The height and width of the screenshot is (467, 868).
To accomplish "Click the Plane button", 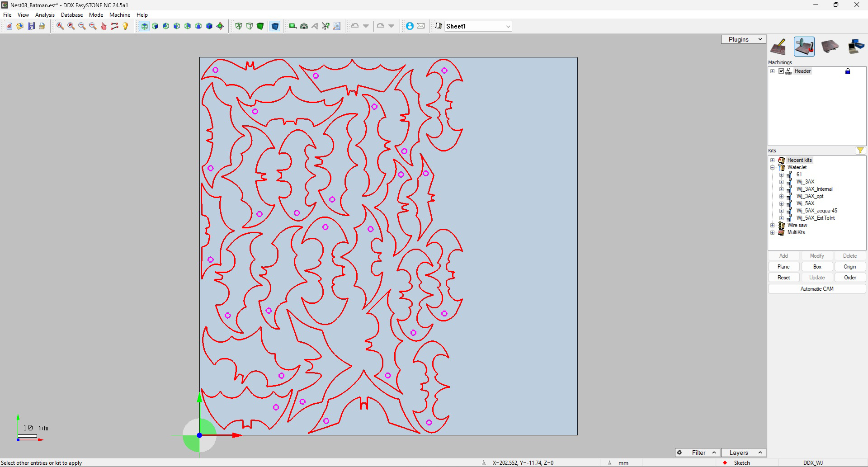I will (783, 267).
